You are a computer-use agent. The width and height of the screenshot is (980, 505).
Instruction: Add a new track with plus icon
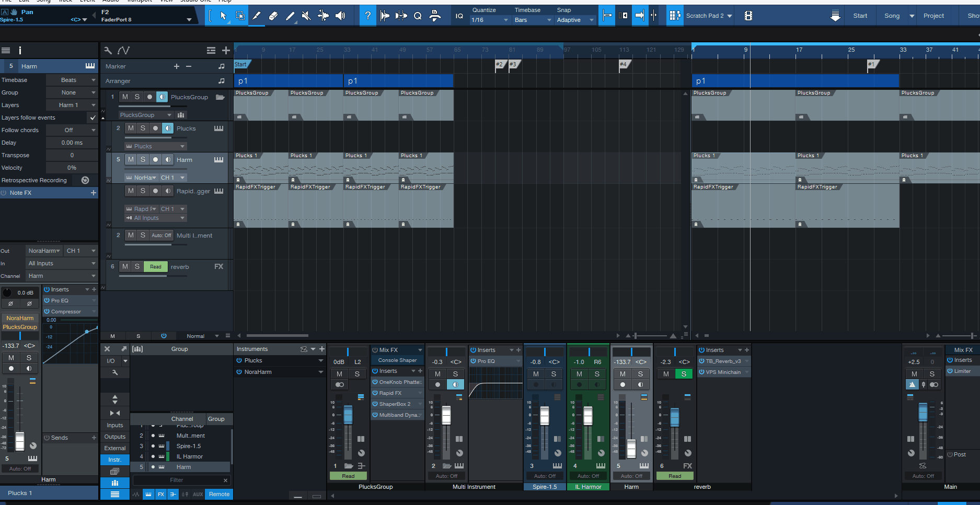[226, 50]
